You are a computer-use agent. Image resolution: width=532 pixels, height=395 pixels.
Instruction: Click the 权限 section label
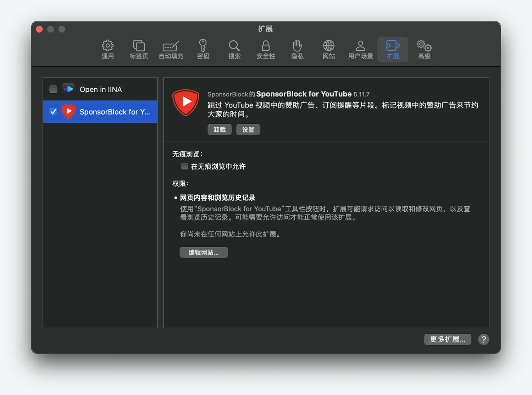(x=180, y=183)
